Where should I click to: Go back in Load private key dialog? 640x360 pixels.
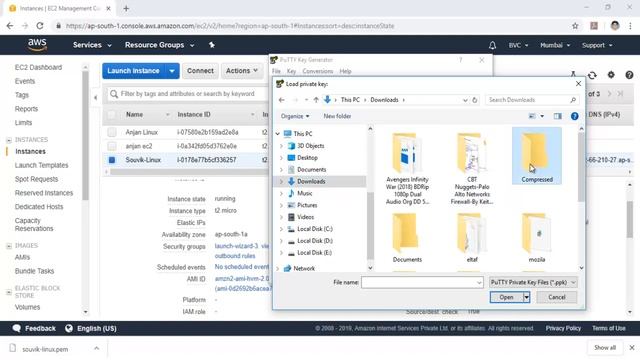(282, 100)
